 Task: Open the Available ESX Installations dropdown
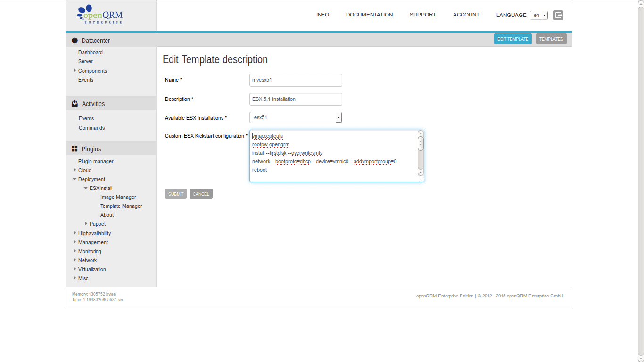pyautogui.click(x=296, y=117)
